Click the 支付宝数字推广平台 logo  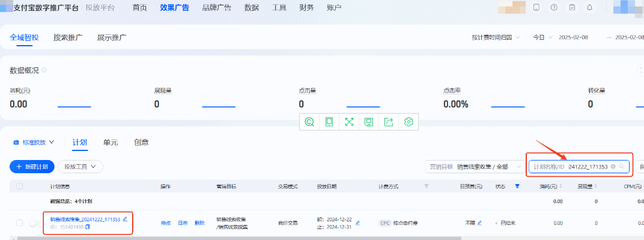point(40,7)
